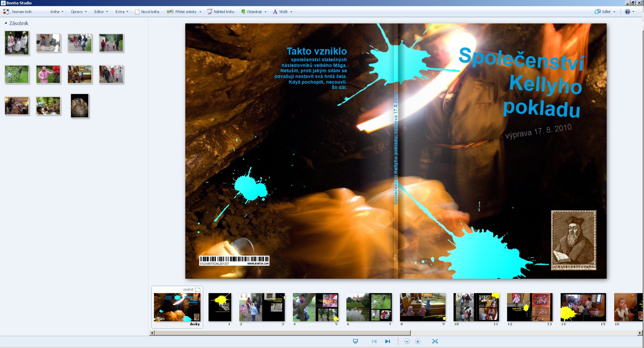Image resolution: width=644 pixels, height=348 pixels.
Task: Zoom out with the minus icon
Action: (407, 341)
